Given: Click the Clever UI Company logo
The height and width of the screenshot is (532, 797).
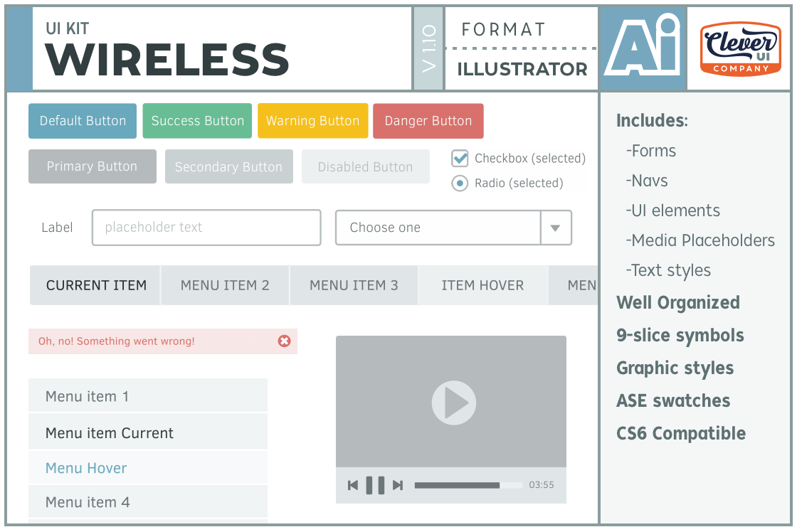Looking at the screenshot, I should click(740, 48).
